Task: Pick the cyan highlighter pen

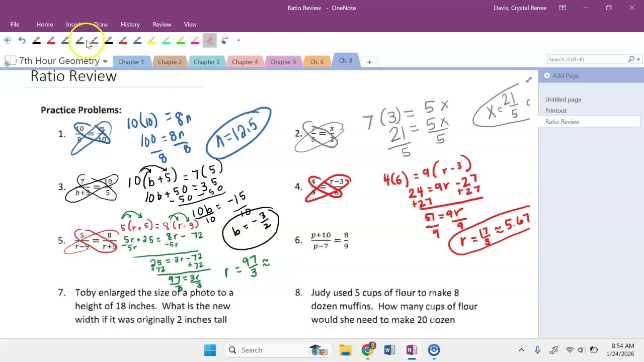Action: click(x=166, y=41)
